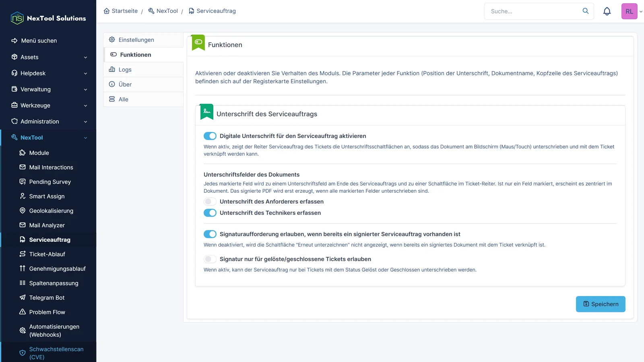The image size is (644, 362).
Task: Expand the Werkzeuge menu
Action: [x=48, y=105]
